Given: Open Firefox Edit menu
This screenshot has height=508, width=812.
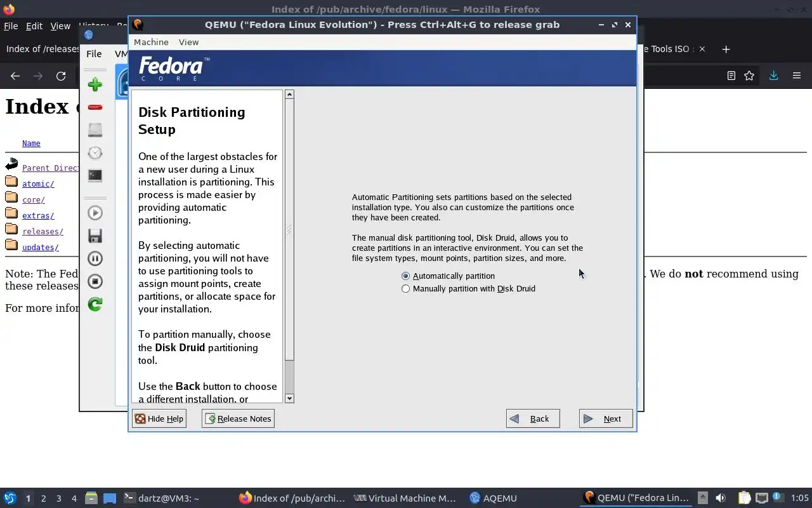Looking at the screenshot, I should pos(34,26).
